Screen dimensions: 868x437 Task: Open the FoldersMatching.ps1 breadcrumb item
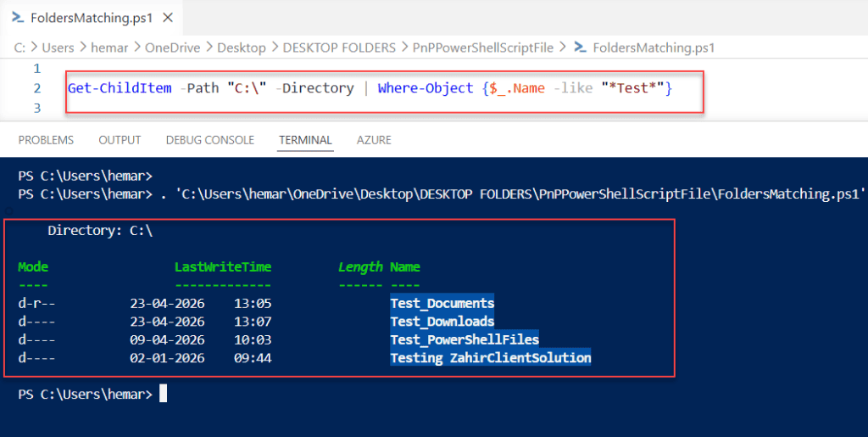[654, 48]
